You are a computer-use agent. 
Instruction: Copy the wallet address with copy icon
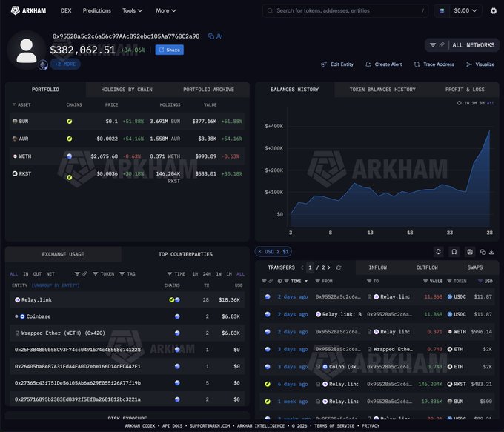click(211, 36)
